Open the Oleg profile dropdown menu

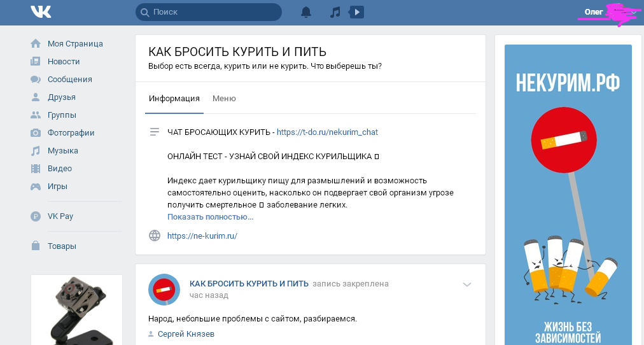click(610, 13)
